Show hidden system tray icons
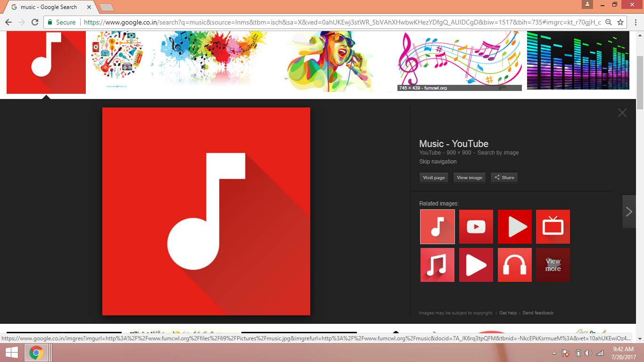The width and height of the screenshot is (644, 362). point(554,353)
